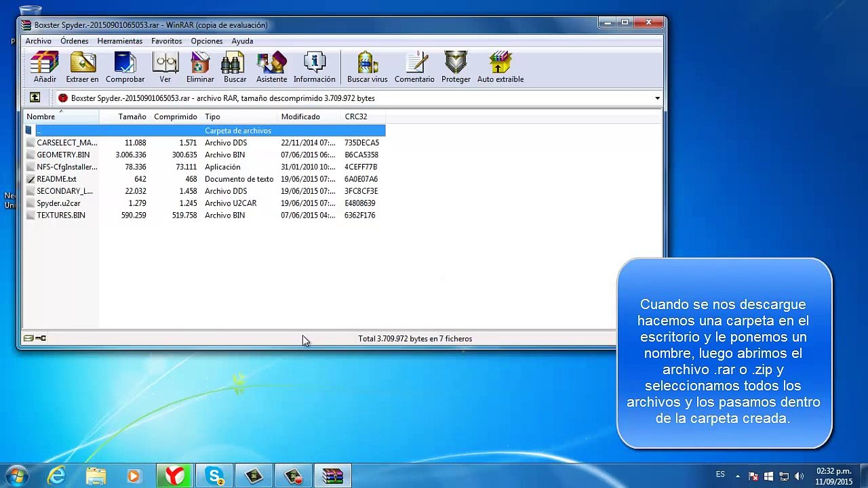Click the status bar total bytes text
The image size is (868, 488).
coord(415,339)
